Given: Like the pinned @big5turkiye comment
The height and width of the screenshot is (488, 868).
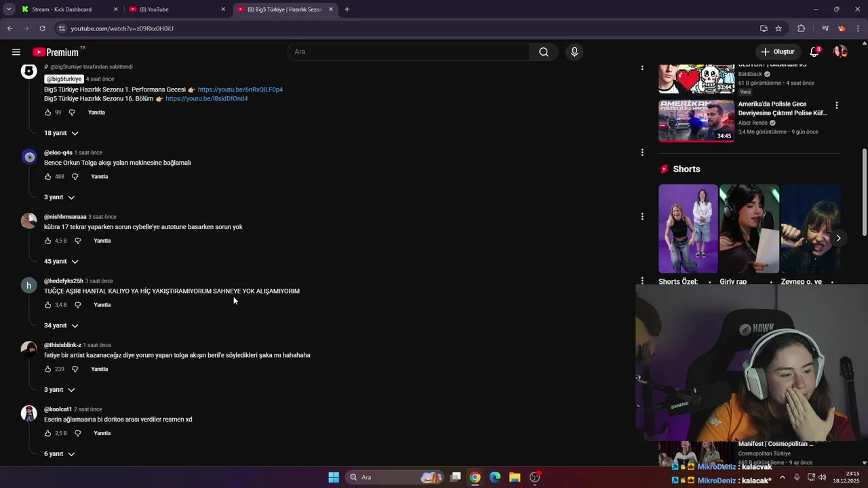Looking at the screenshot, I should click(47, 113).
